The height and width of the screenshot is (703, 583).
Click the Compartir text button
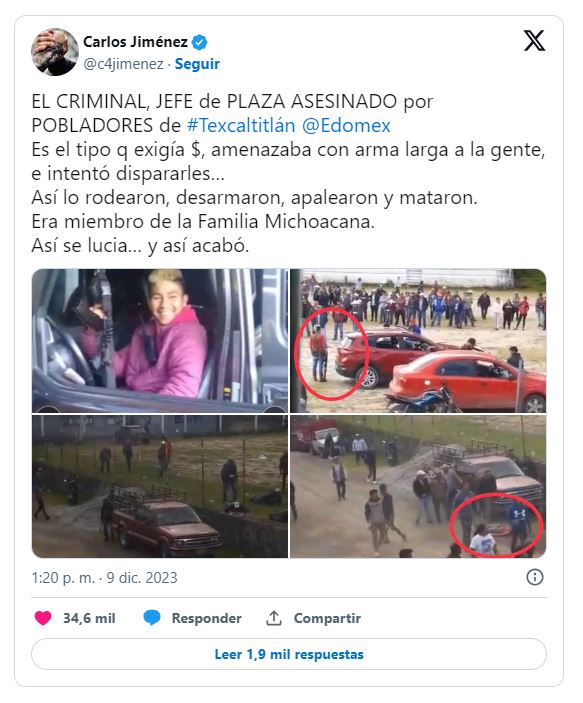pos(327,618)
